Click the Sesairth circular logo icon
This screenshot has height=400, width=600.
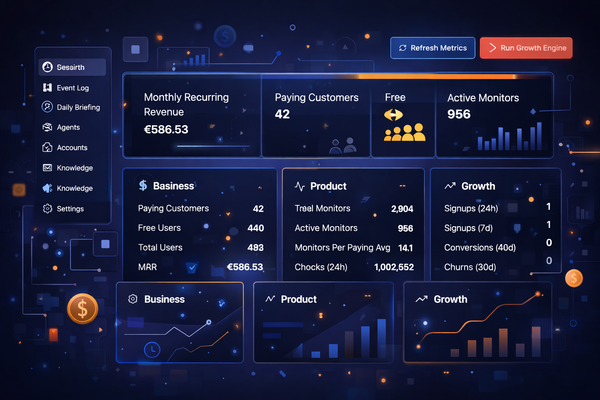point(47,67)
